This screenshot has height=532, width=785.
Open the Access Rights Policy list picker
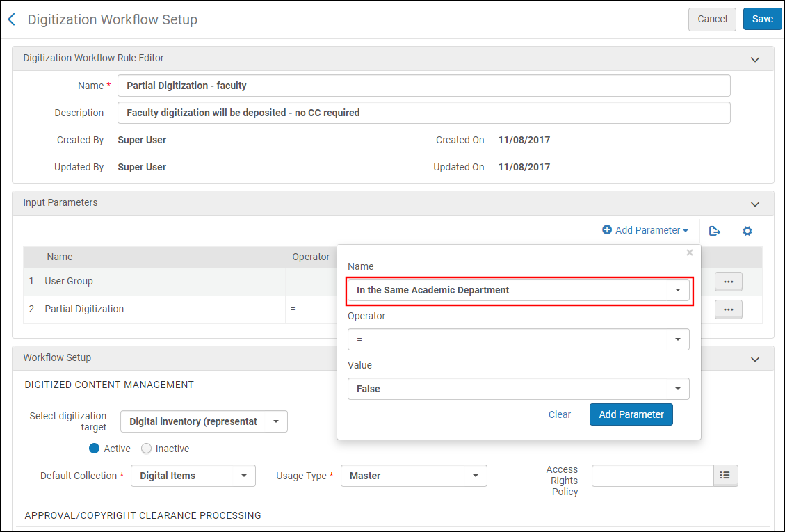(725, 476)
